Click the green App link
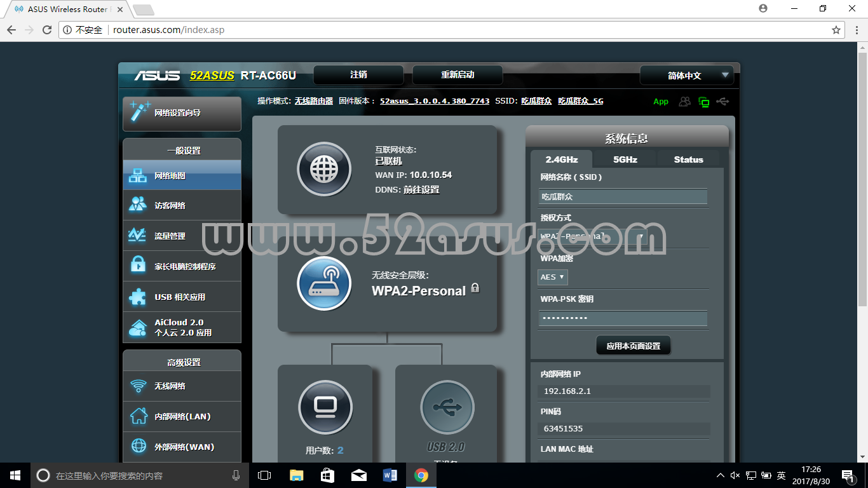868x488 pixels. click(661, 102)
